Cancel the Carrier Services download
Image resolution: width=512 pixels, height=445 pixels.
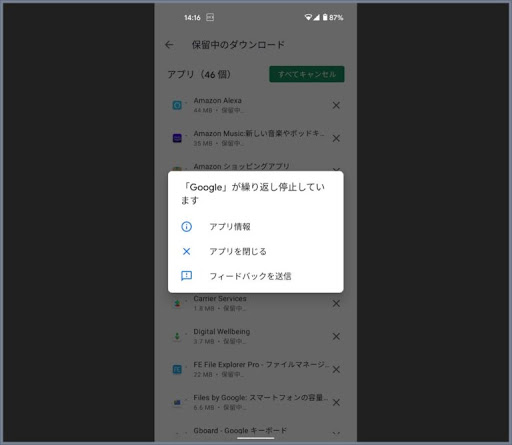coord(336,303)
